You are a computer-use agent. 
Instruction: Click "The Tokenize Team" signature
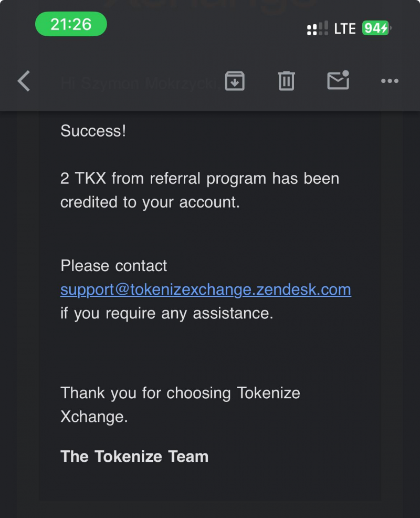coord(134,456)
